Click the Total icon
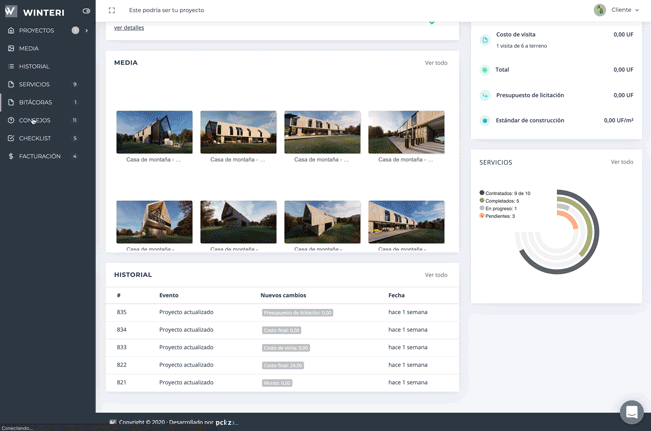This screenshot has height=431, width=651. 485,70
